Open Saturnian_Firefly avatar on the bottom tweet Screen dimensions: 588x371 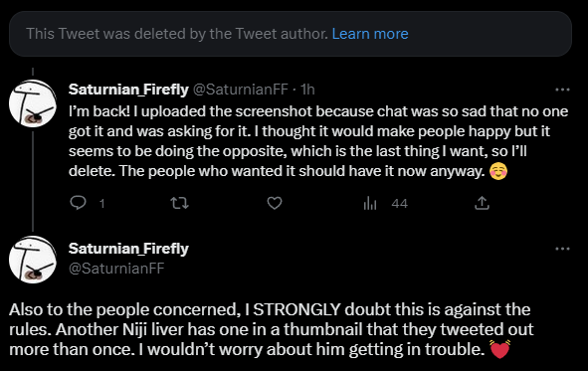click(33, 260)
